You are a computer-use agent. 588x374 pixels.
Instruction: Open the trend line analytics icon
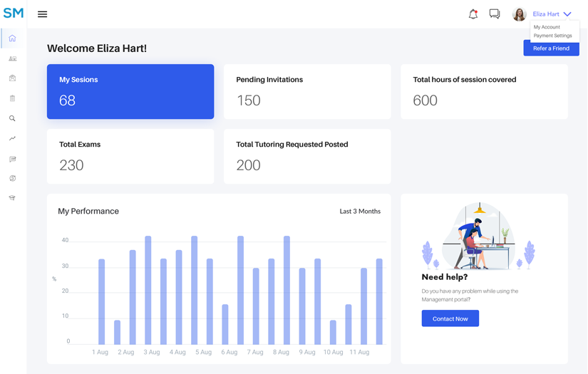[12, 139]
